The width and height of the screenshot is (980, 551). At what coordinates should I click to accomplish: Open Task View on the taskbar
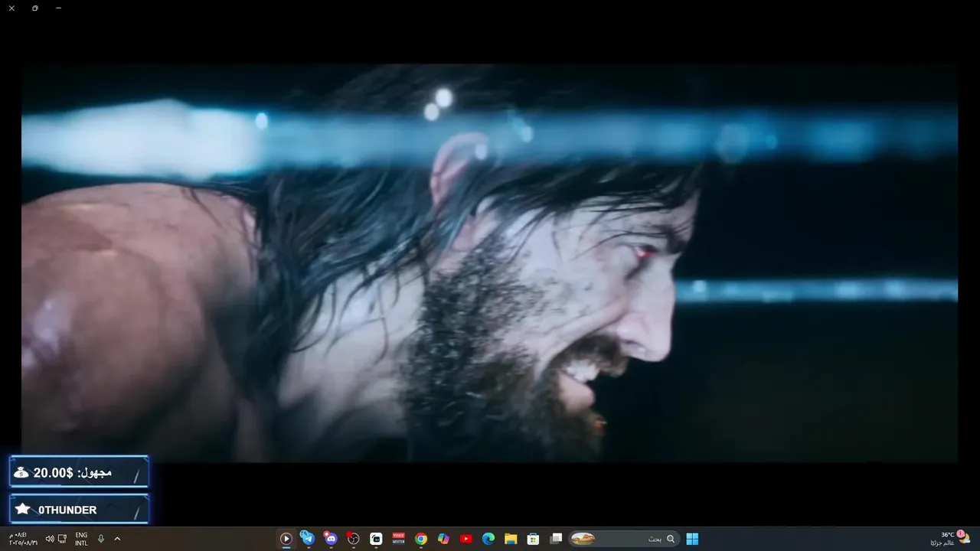[x=557, y=539]
